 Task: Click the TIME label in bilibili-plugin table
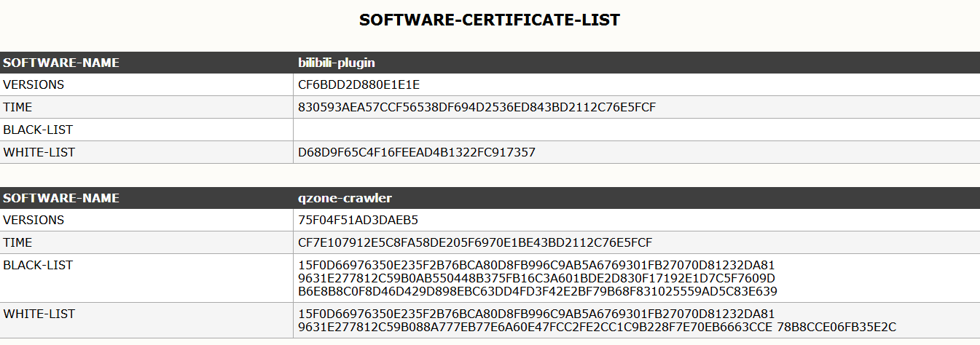tap(17, 107)
